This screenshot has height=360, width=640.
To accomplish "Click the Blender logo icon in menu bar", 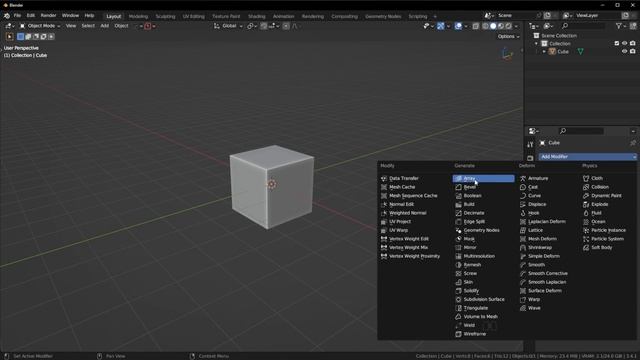I will point(7,16).
